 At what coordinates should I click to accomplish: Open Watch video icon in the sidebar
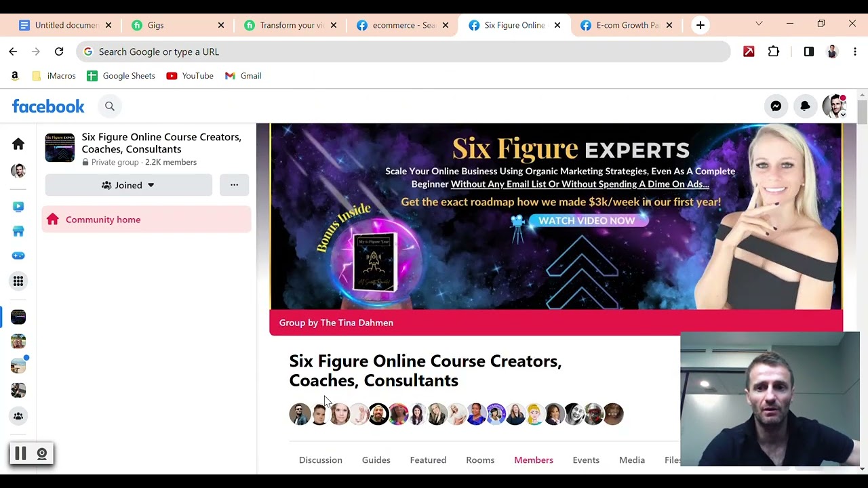pyautogui.click(x=18, y=207)
